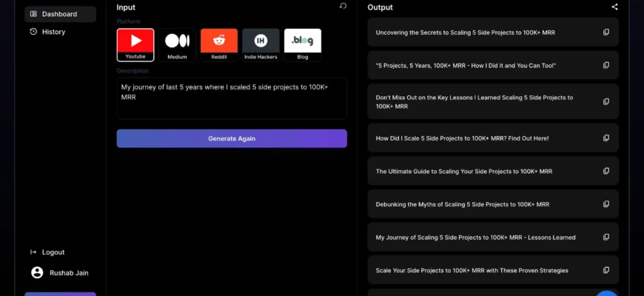The width and height of the screenshot is (644, 296).
Task: Click the reset icon beside Input heading
Action: pyautogui.click(x=343, y=6)
